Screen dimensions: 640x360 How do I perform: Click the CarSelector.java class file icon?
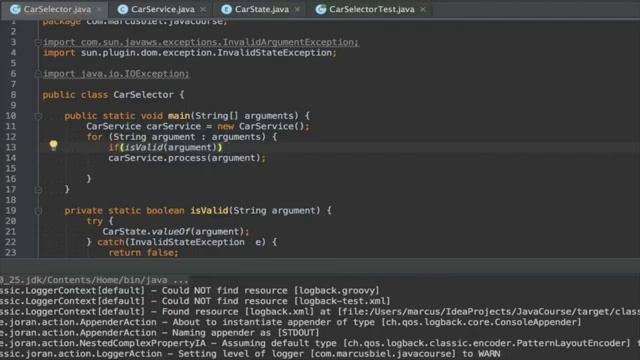(x=16, y=9)
